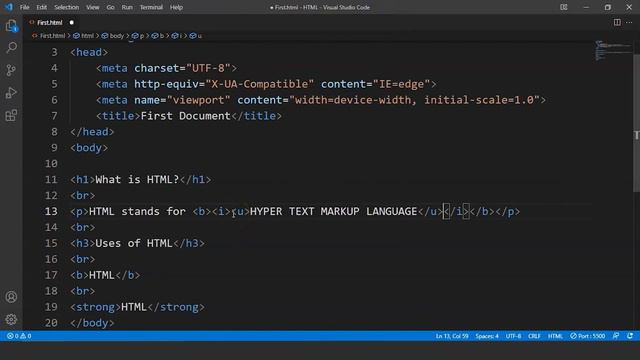This screenshot has height=360, width=640.
Task: Click 'First Document' title text
Action: point(185,116)
